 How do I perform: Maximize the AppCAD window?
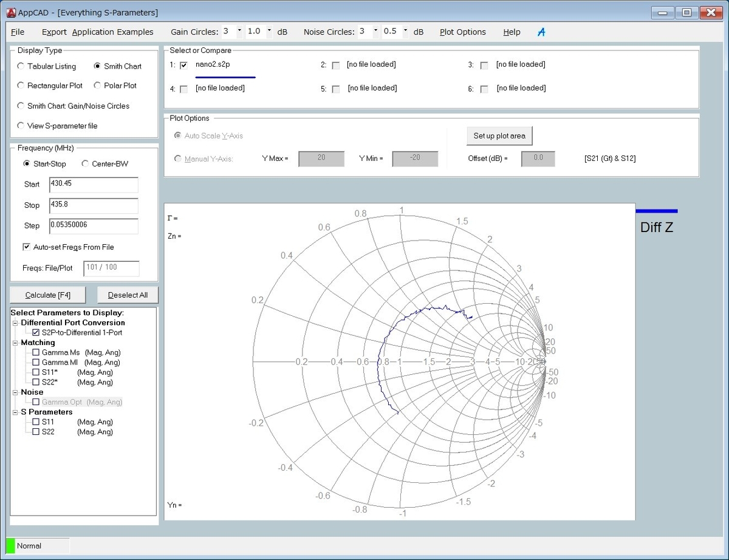pos(686,12)
